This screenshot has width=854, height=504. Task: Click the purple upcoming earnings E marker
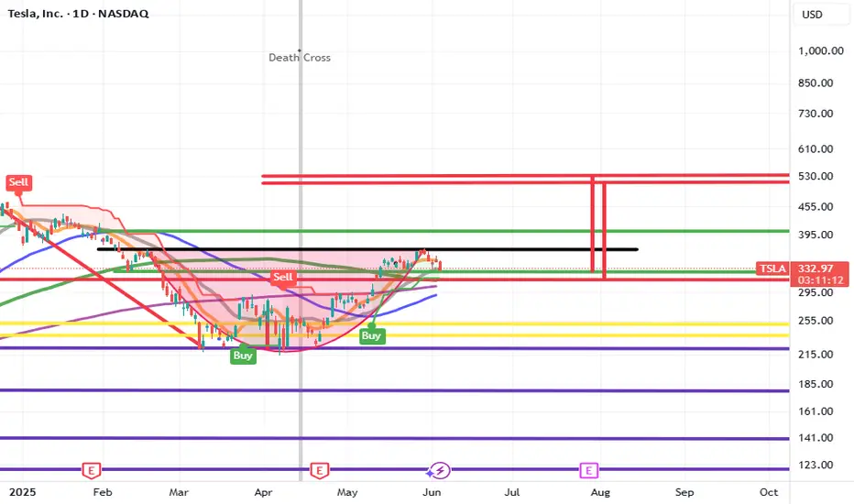pos(588,470)
